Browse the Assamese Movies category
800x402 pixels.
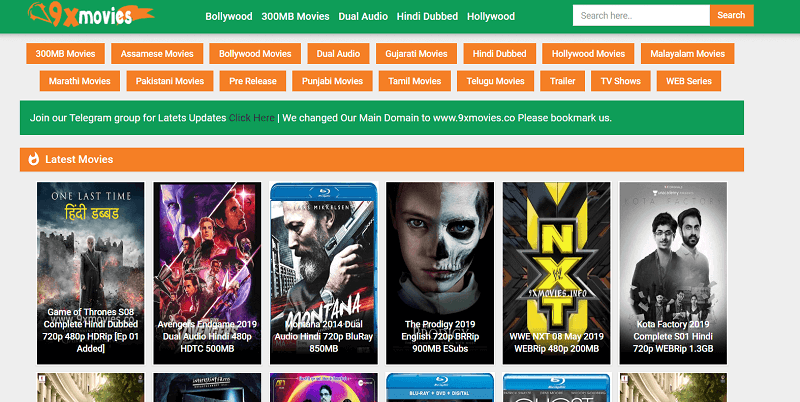click(157, 54)
